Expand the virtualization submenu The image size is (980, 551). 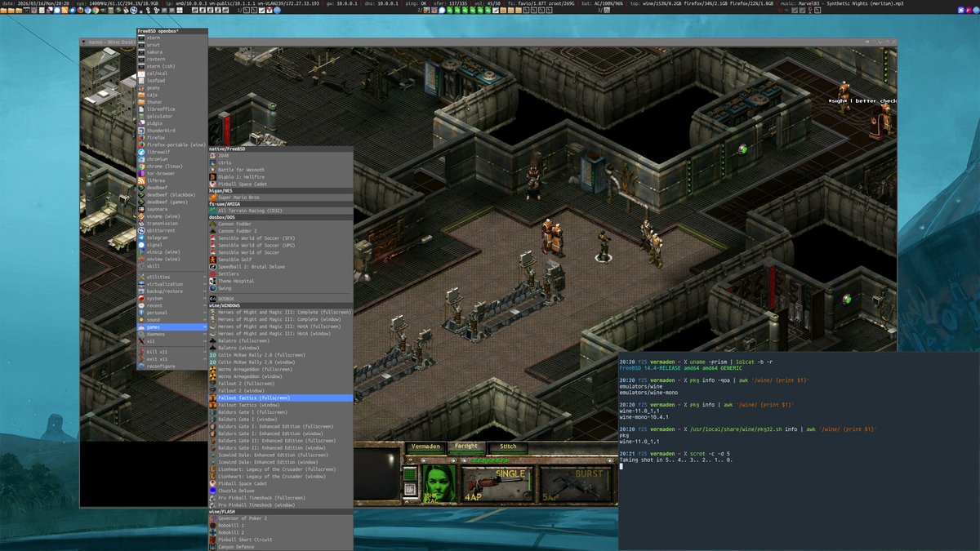point(172,284)
